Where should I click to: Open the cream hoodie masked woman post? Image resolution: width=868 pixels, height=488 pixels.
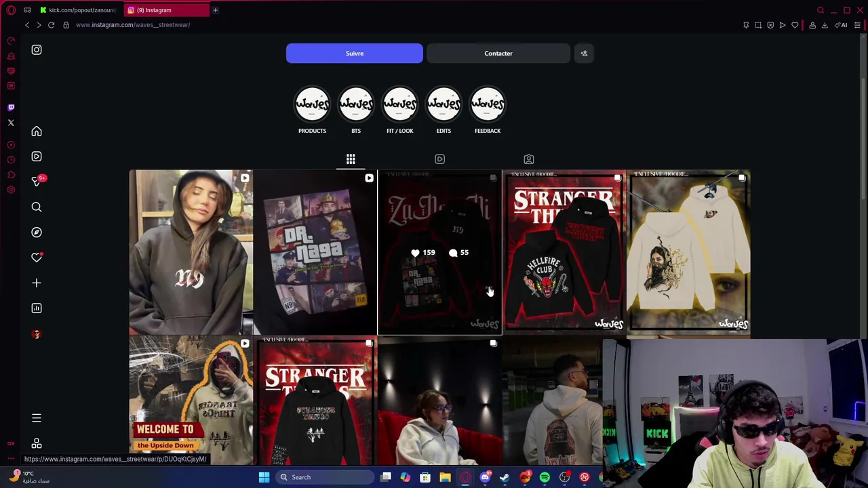[x=688, y=252]
